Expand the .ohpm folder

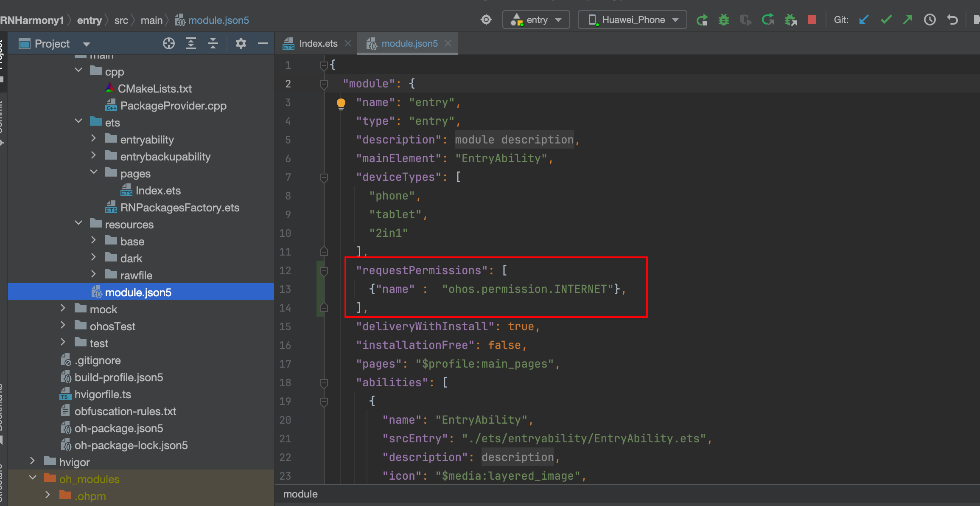click(x=48, y=495)
